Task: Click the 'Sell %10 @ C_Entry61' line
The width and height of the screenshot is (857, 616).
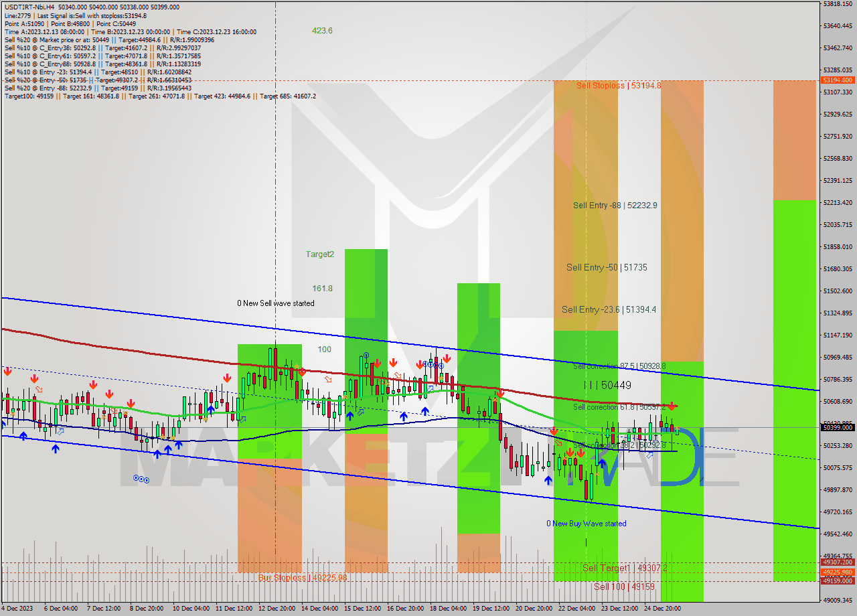Action: [x=102, y=56]
